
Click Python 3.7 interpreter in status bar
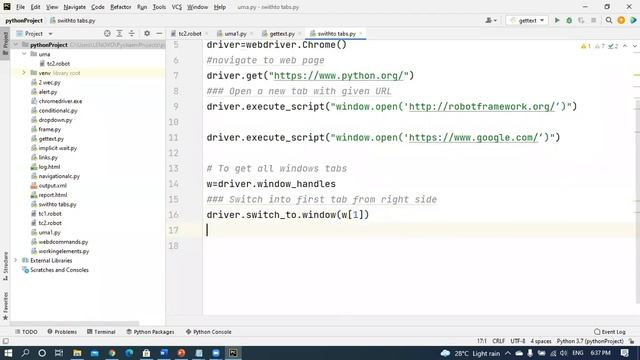pos(590,341)
